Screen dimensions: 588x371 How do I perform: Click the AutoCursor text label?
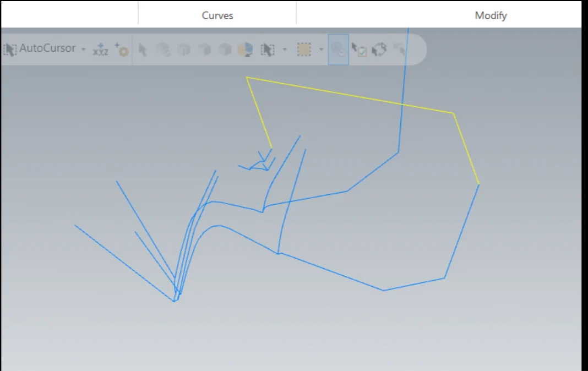[x=47, y=48]
